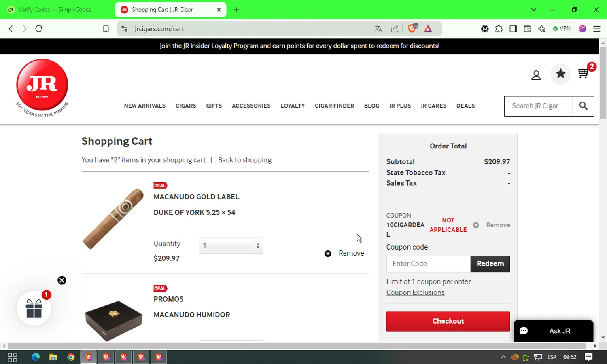Click the translate page icon
607x364 pixels.
[378, 29]
